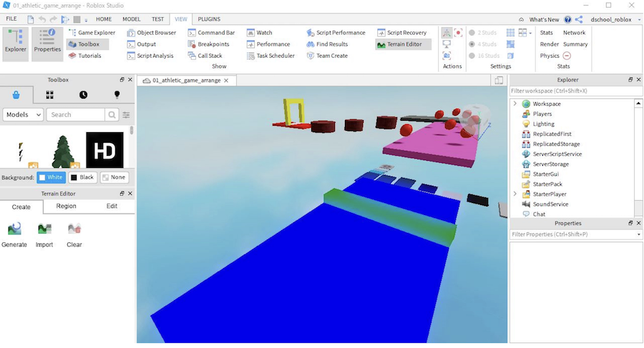Viewport: 644px width, 348px height.
Task: Open the Breakpoints window
Action: tap(209, 44)
